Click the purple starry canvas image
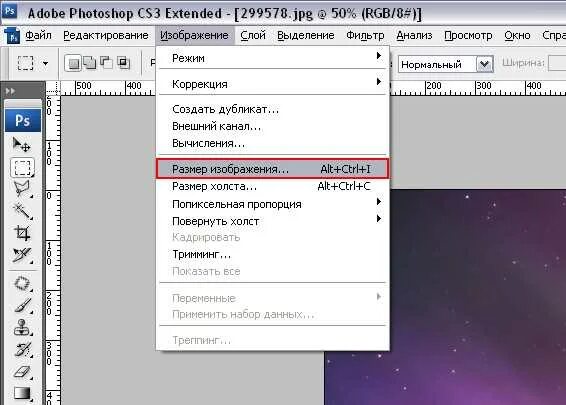 click(x=478, y=297)
